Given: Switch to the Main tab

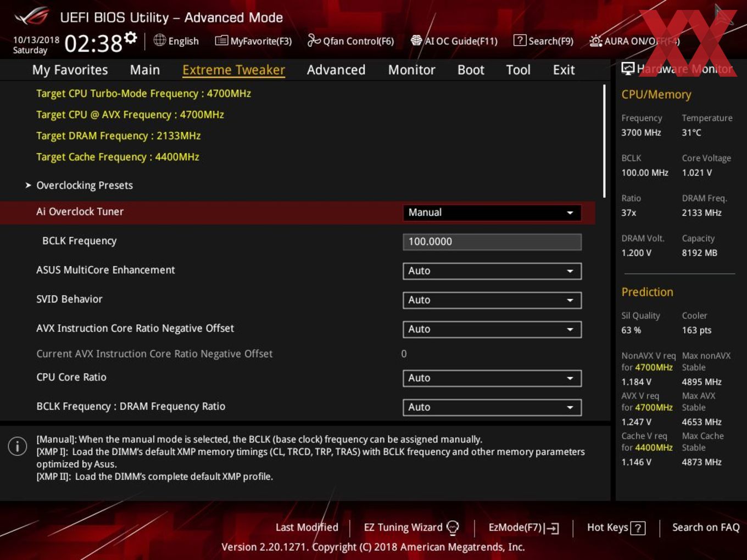Looking at the screenshot, I should 145,70.
